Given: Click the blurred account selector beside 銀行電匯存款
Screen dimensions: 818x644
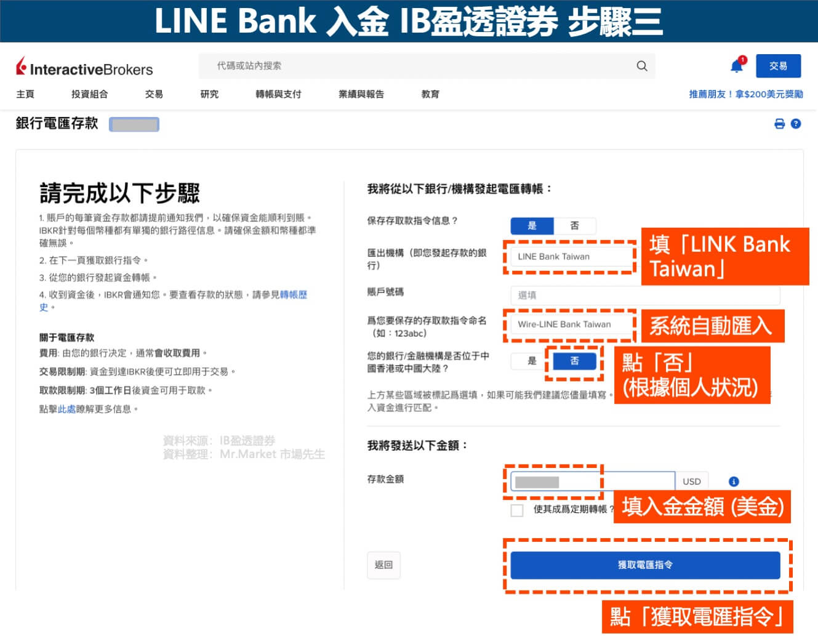Looking at the screenshot, I should point(134,124).
